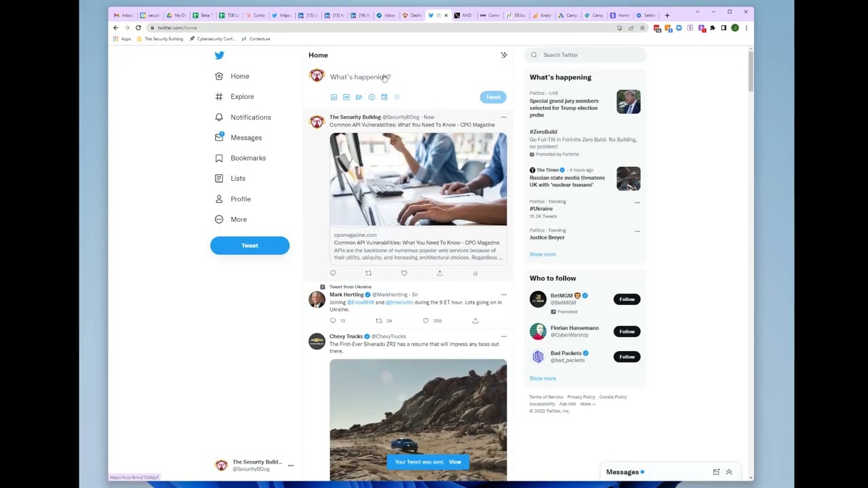Open new browser tab plus button

[x=667, y=15]
